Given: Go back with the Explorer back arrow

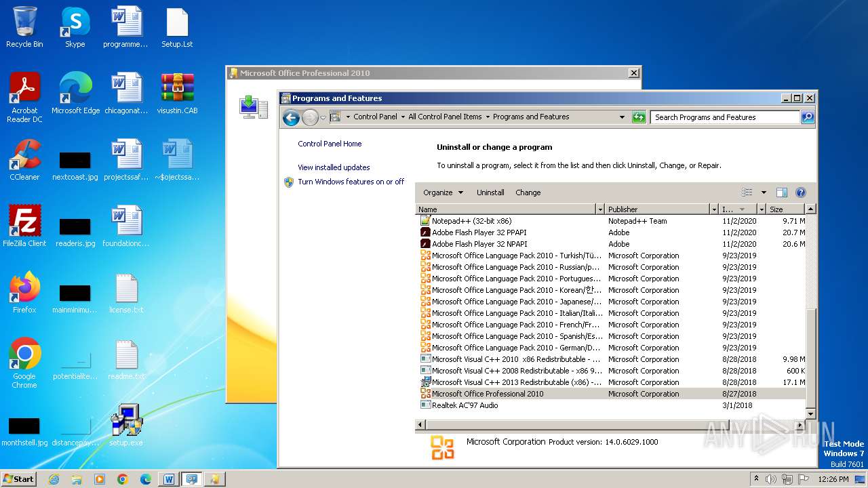Looking at the screenshot, I should 291,117.
